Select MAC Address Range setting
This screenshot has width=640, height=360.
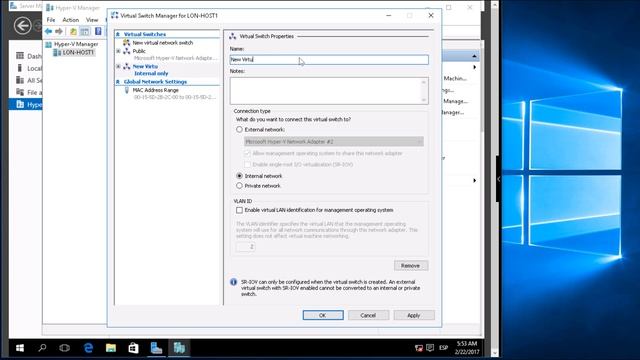click(156, 90)
